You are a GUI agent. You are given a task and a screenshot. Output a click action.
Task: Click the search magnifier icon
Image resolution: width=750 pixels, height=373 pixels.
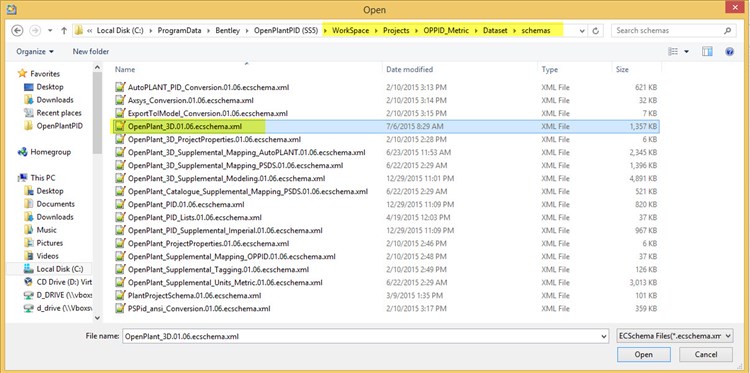coord(728,31)
